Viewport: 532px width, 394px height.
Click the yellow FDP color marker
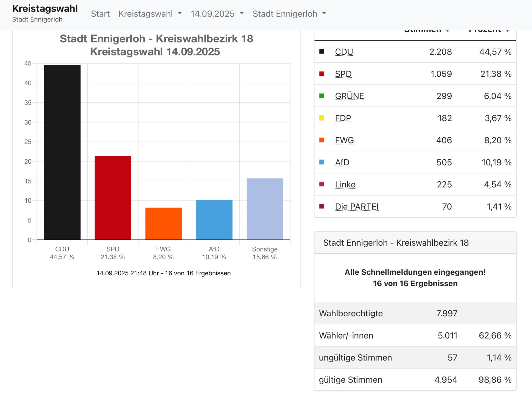321,118
